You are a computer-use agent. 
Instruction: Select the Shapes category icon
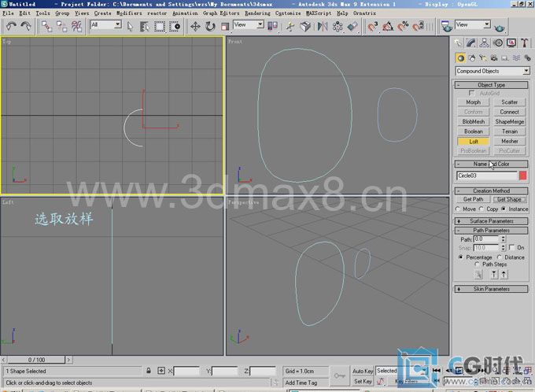click(x=472, y=58)
